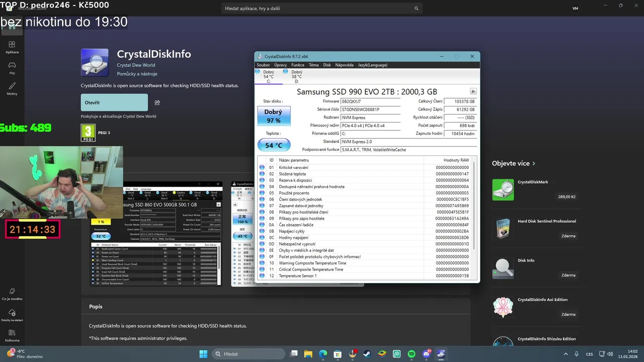Screen dimensions: 644x362
Task: Open Co je nového in Store sidebar
Action: pyautogui.click(x=12, y=294)
